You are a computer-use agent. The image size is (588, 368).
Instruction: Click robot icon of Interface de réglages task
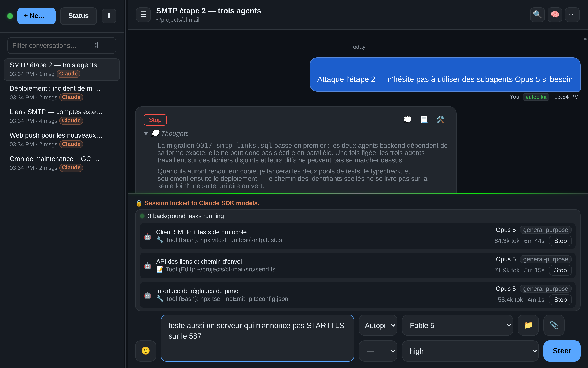click(x=147, y=295)
